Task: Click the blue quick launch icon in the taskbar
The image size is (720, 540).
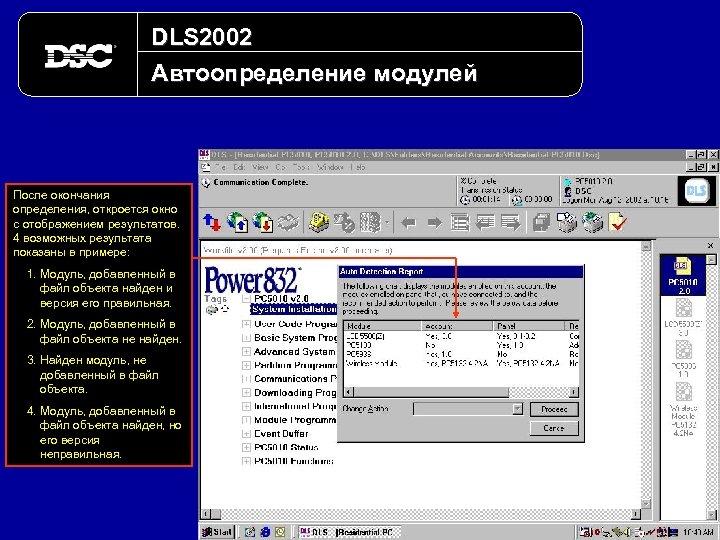Action: [x=265, y=532]
